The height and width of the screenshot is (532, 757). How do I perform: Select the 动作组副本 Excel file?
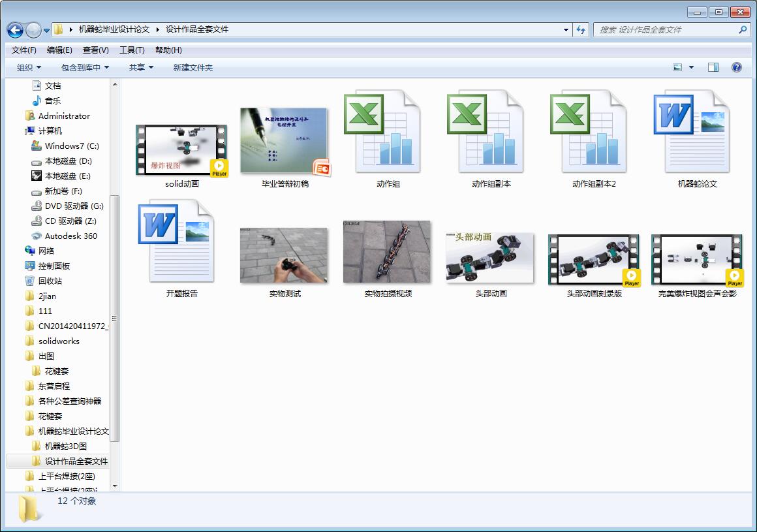pyautogui.click(x=491, y=138)
